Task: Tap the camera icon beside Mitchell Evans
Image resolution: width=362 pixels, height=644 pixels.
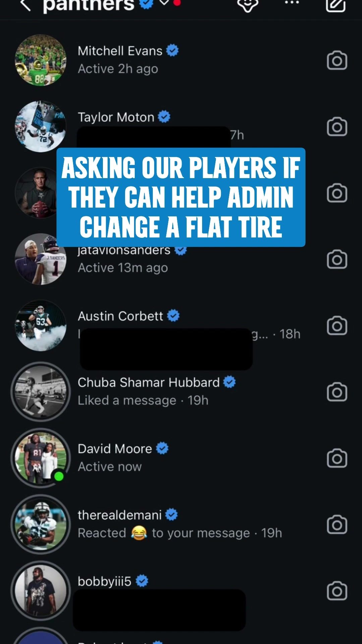Action: [337, 60]
